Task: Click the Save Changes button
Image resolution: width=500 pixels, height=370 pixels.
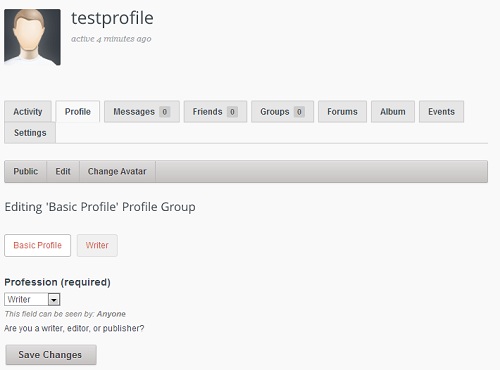Action: click(51, 355)
